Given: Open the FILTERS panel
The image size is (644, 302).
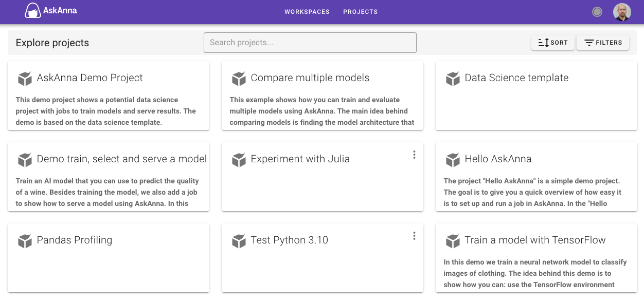Looking at the screenshot, I should coord(602,43).
